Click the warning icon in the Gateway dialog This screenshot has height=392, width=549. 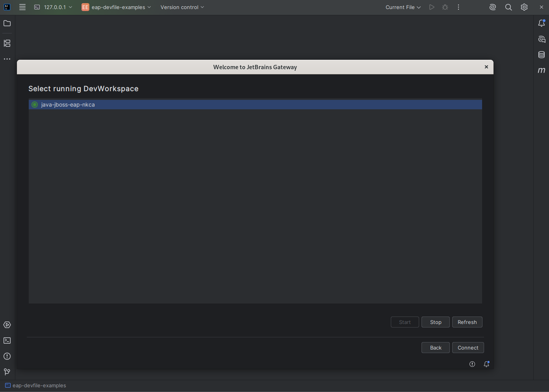(x=472, y=364)
